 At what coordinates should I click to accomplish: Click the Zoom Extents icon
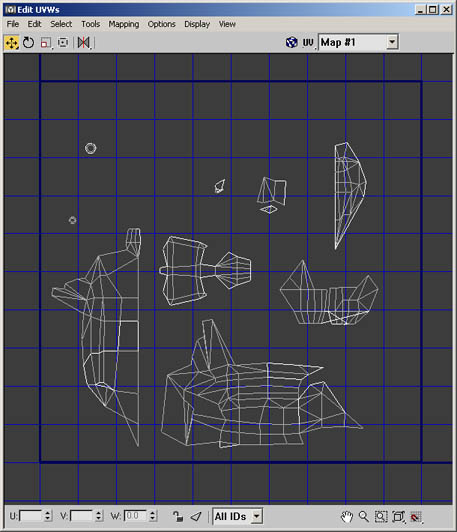(398, 517)
